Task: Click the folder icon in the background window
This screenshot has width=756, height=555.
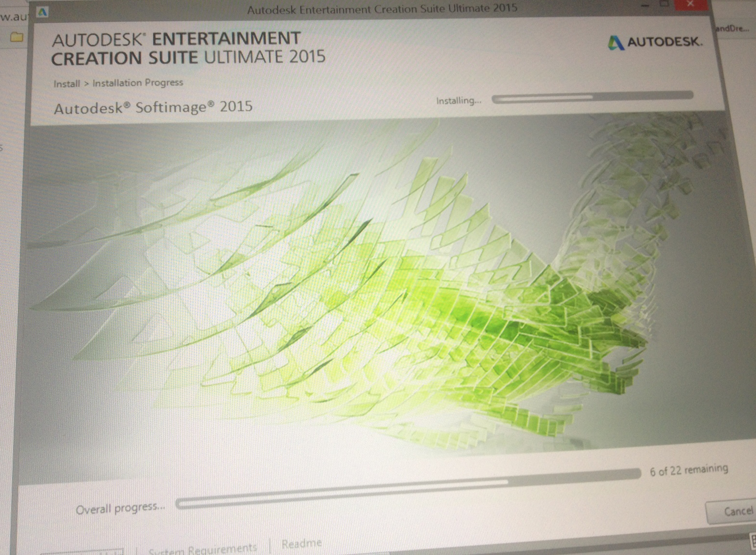Action: tap(17, 37)
